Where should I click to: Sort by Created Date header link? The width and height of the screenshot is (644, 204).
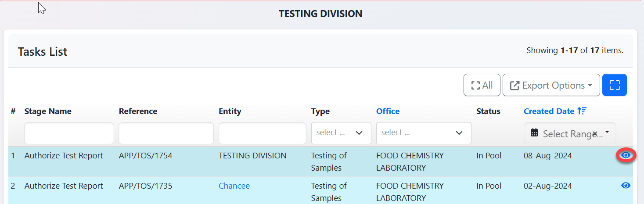click(x=549, y=111)
